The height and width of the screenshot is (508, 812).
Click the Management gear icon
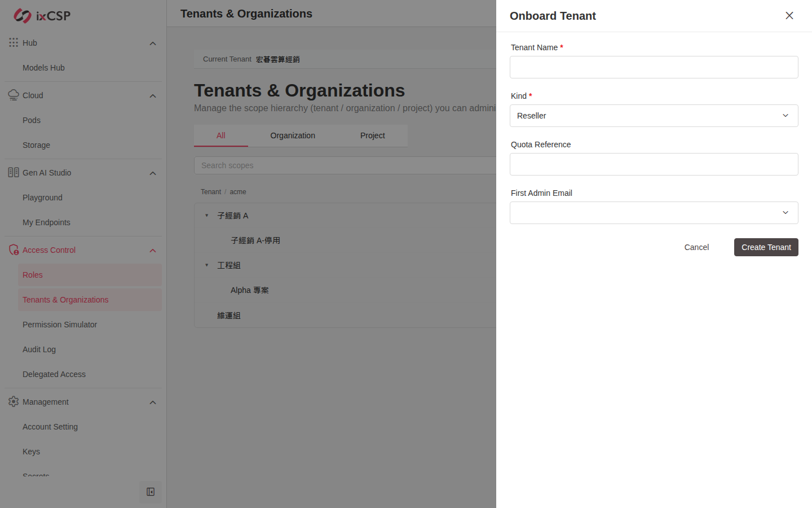14,402
